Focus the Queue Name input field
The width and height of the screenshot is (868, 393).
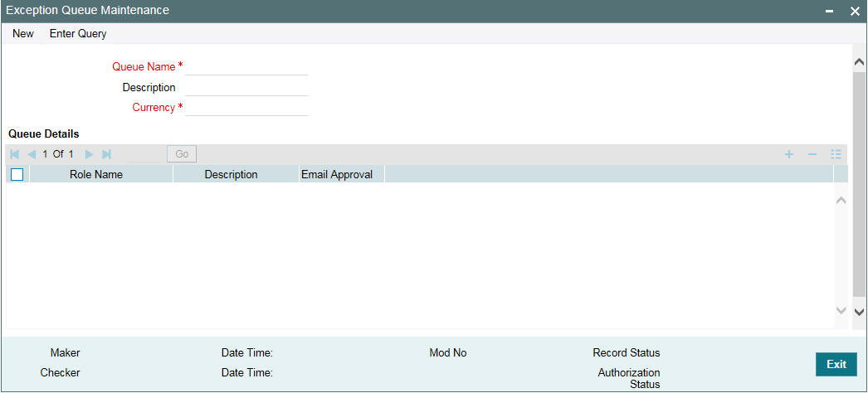(246, 67)
